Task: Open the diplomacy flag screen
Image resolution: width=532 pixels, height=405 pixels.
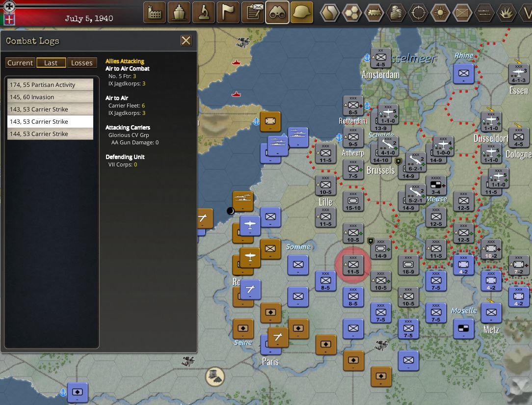Action: tap(228, 13)
